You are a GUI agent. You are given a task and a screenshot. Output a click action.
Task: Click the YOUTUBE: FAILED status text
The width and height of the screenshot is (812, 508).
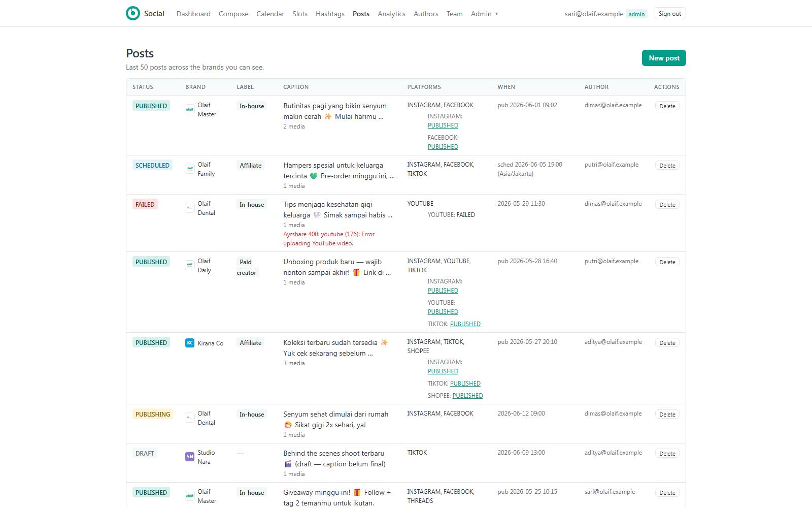451,215
